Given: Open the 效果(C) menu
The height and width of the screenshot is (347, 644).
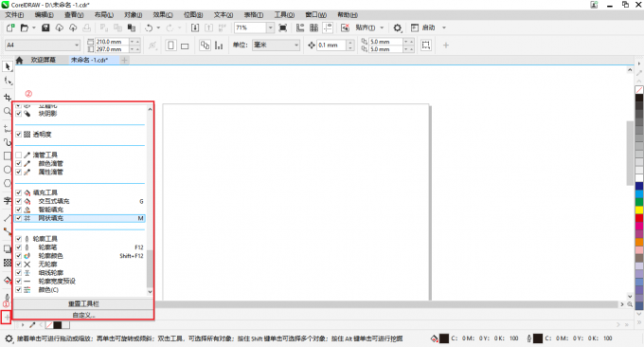Looking at the screenshot, I should tap(163, 15).
